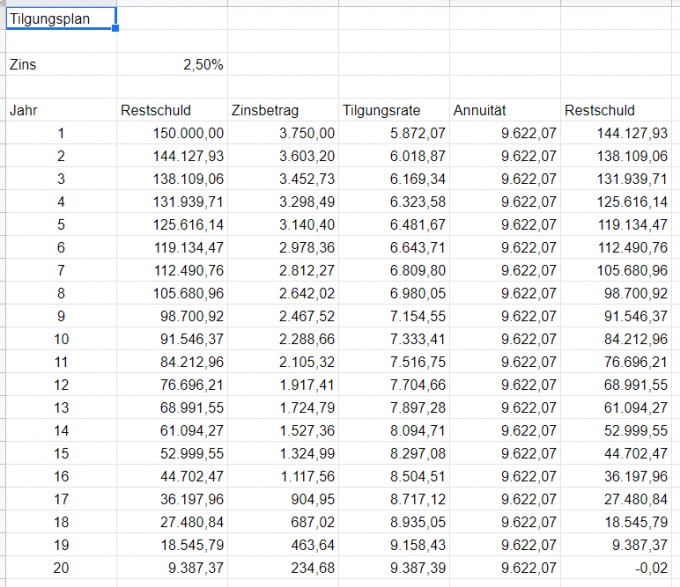Select the Zins label cell
The image size is (680, 587).
pos(61,64)
